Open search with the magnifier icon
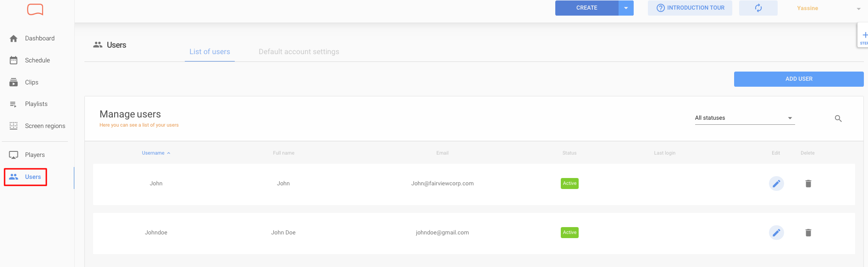The image size is (868, 267). 838,118
